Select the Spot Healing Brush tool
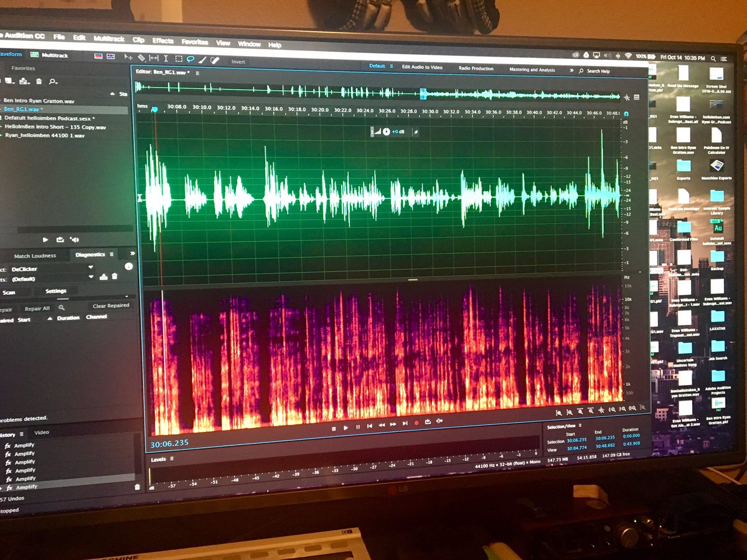This screenshot has width=747, height=560. pos(215,60)
